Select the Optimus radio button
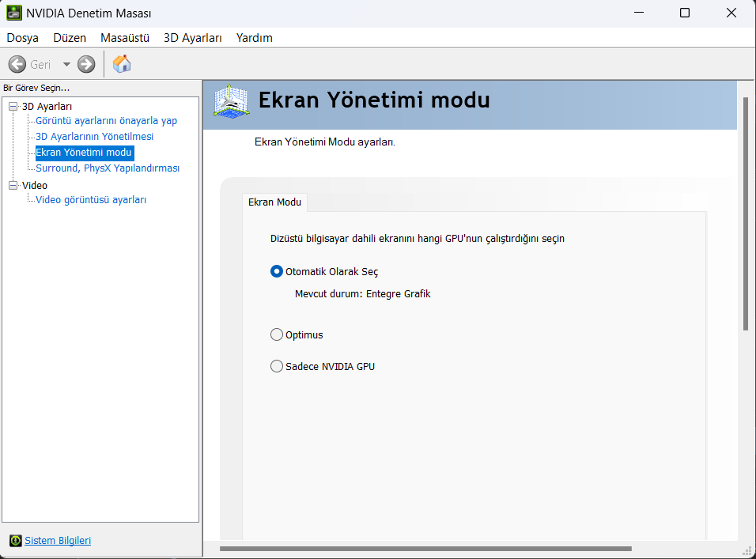This screenshot has width=756, height=559. point(276,334)
